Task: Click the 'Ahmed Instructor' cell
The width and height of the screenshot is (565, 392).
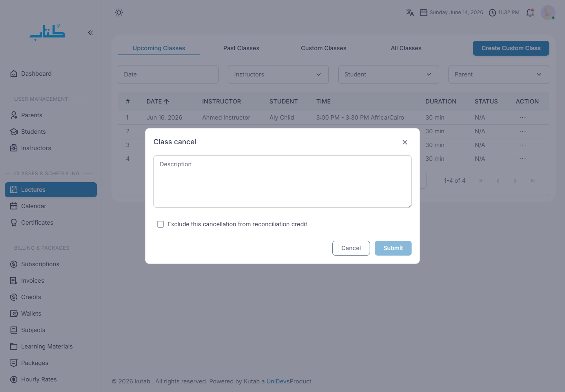Action: click(x=226, y=118)
